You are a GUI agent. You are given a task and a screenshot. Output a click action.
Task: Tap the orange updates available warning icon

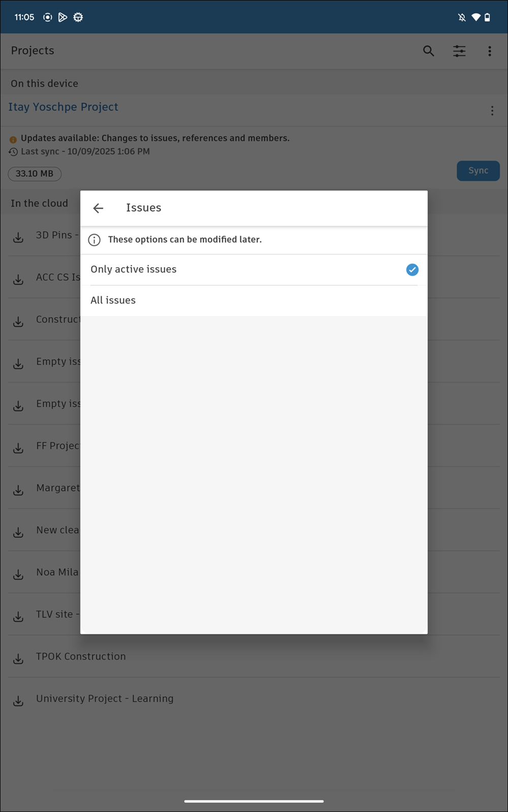(13, 139)
